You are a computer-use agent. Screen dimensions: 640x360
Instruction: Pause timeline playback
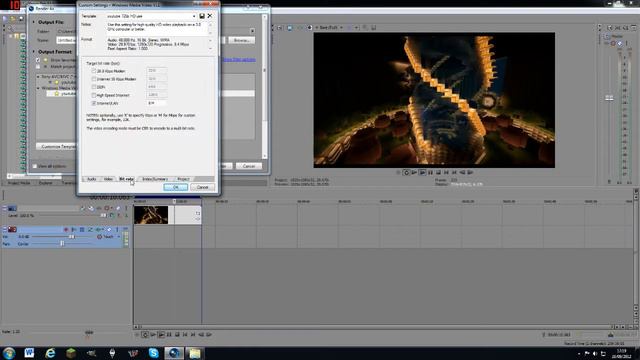click(169, 335)
